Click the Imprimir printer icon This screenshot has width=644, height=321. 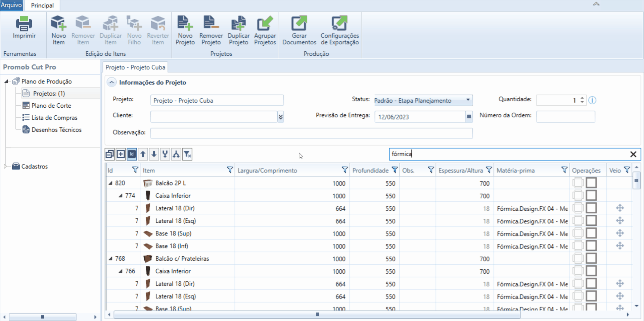24,23
